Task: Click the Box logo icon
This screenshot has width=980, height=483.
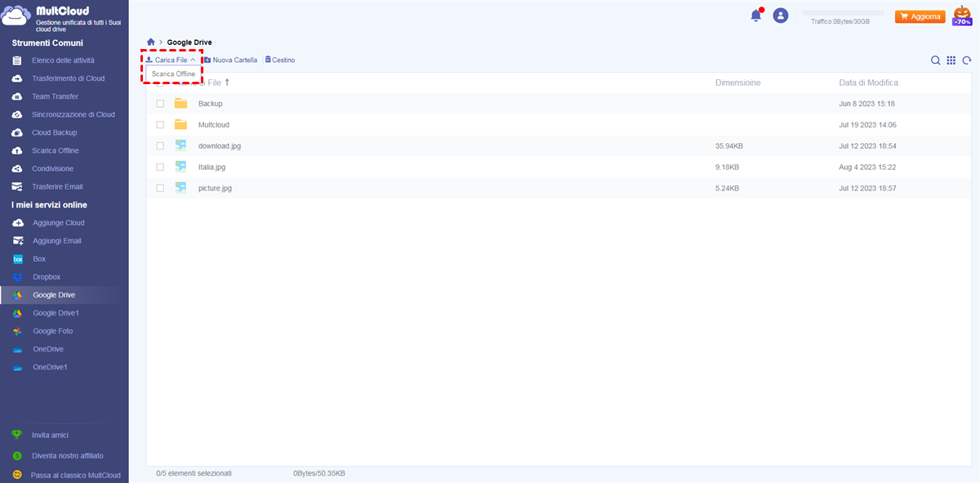Action: (17, 259)
